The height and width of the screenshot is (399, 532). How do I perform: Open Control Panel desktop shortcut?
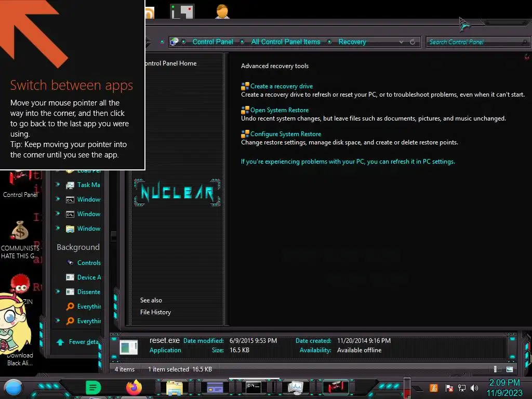point(20,183)
